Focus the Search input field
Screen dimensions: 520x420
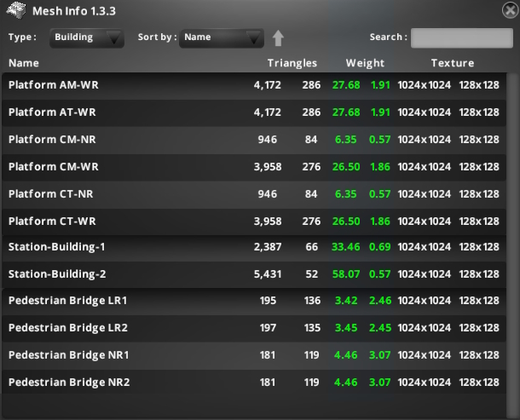pyautogui.click(x=462, y=37)
